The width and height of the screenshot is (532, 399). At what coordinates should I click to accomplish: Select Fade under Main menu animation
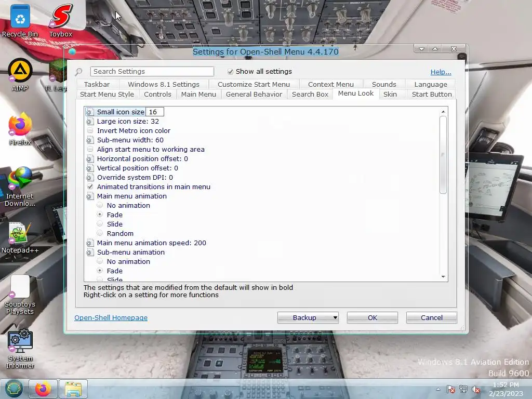point(100,215)
